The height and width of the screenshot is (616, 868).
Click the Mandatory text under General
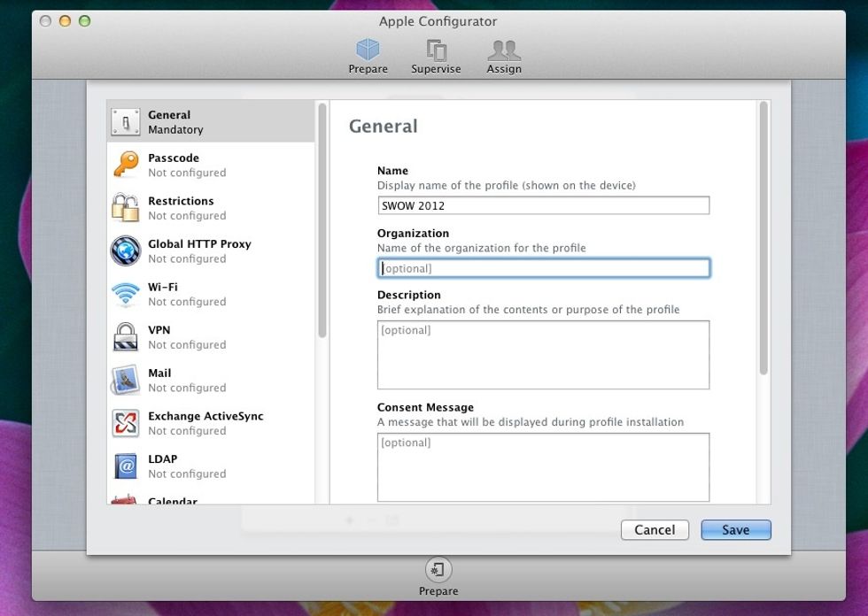[175, 130]
